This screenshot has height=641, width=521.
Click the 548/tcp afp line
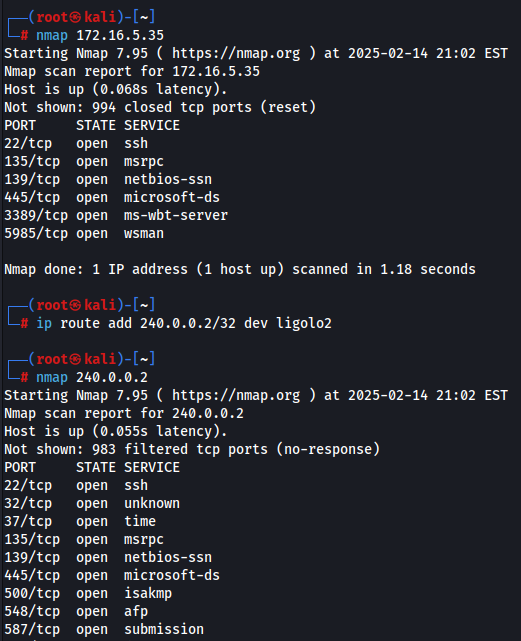(x=76, y=611)
